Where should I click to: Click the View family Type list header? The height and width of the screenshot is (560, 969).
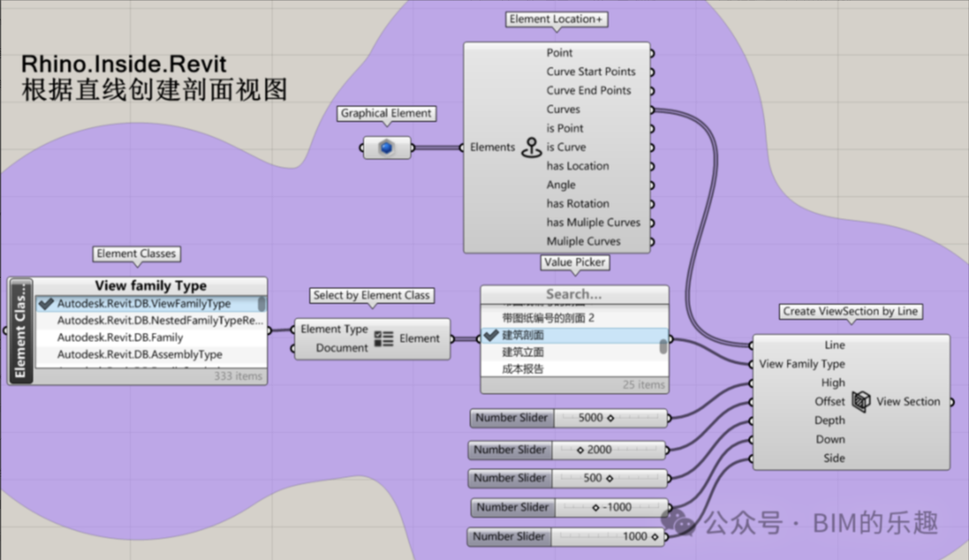coord(151,286)
